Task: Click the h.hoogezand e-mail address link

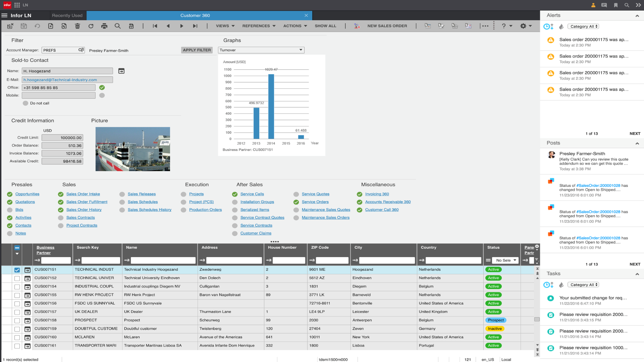Action: point(60,80)
